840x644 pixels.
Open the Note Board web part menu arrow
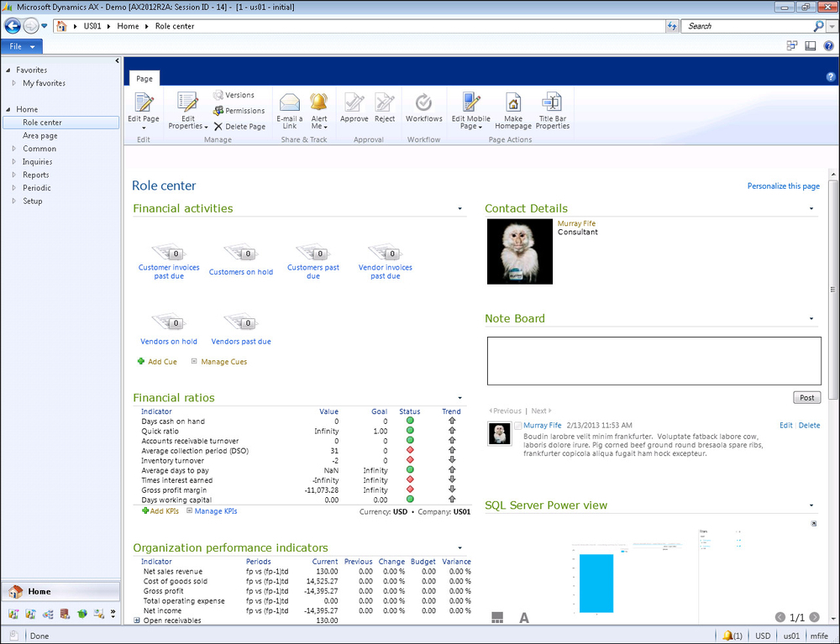point(811,318)
